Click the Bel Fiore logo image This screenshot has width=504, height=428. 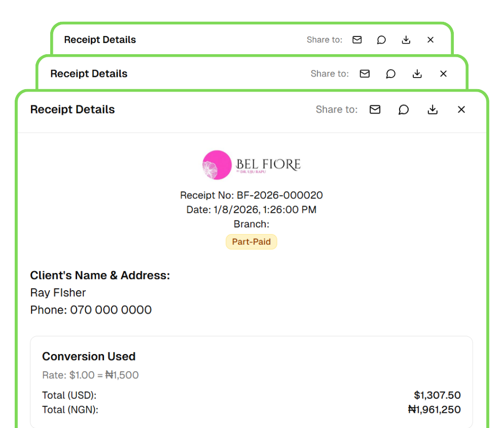coord(217,165)
